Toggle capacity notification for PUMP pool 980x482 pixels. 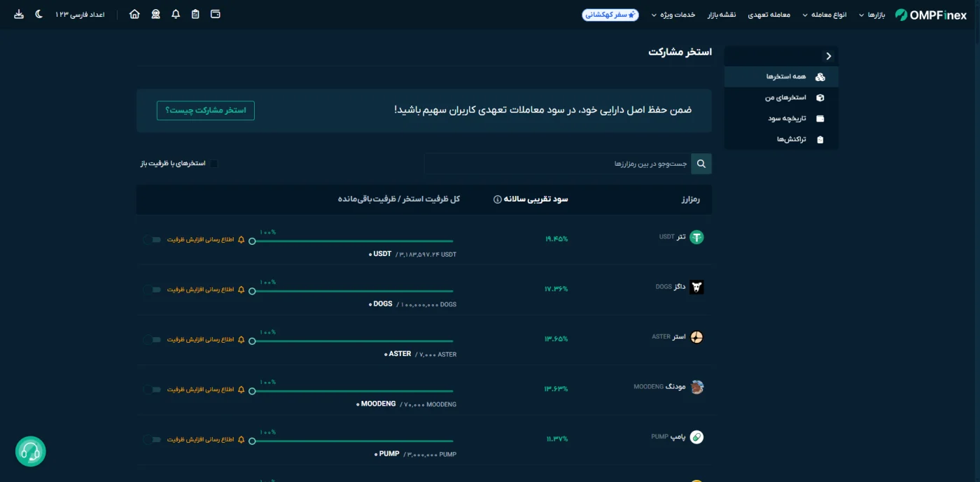point(152,440)
